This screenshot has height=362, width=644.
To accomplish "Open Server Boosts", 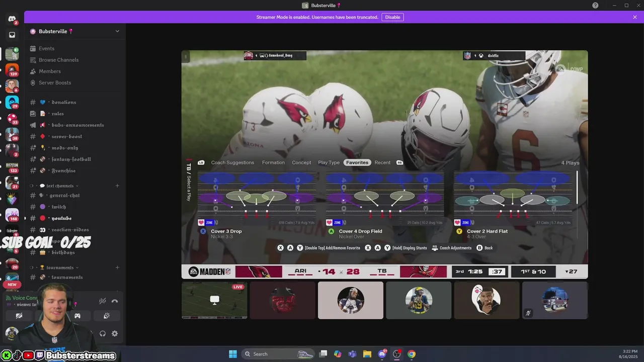I will click(x=54, y=82).
